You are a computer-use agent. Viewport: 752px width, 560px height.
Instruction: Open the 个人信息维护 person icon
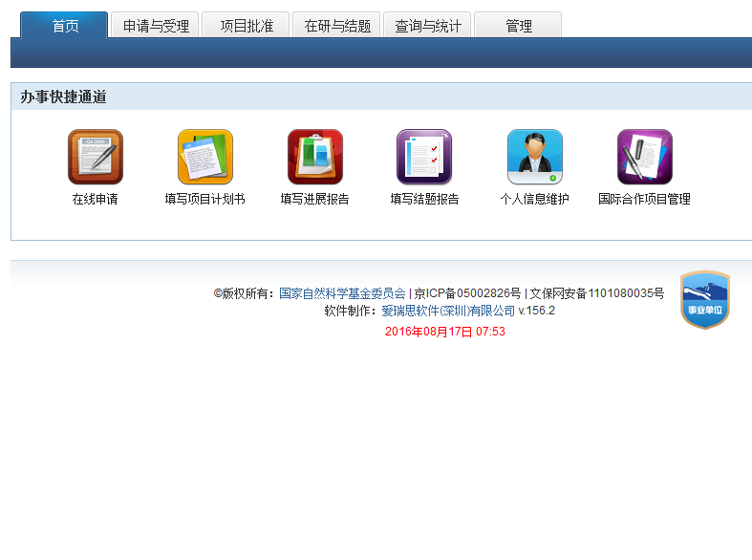point(535,157)
